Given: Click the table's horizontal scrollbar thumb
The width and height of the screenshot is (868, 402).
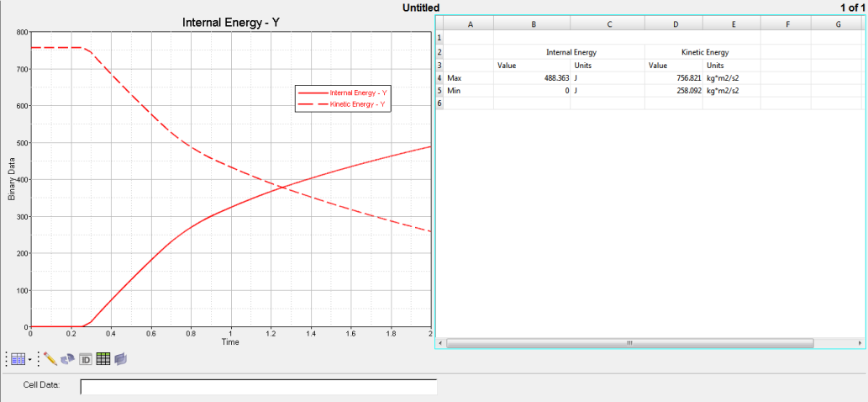Looking at the screenshot, I should point(630,343).
